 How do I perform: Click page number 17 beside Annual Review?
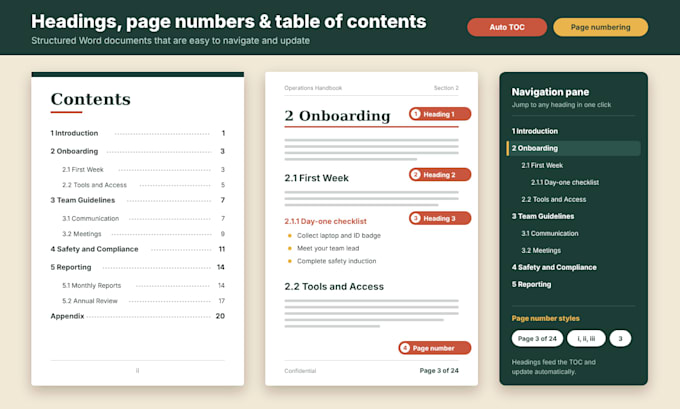(222, 301)
